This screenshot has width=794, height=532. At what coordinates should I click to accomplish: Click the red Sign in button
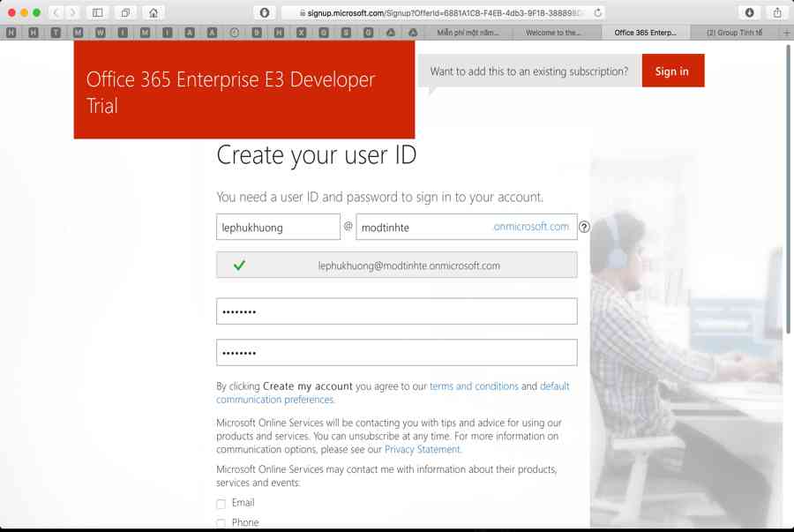click(x=672, y=71)
